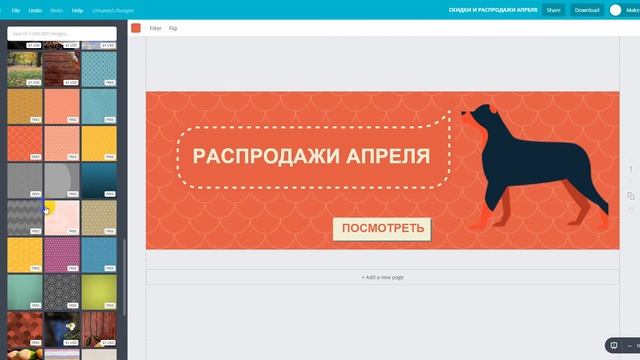Open the Filter options
The height and width of the screenshot is (360, 640).
pyautogui.click(x=156, y=28)
